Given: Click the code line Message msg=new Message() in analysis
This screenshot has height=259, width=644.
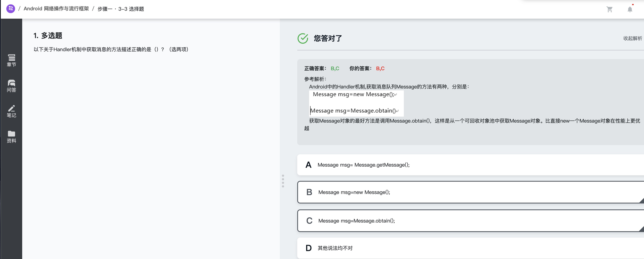Looking at the screenshot, I should (x=354, y=94).
